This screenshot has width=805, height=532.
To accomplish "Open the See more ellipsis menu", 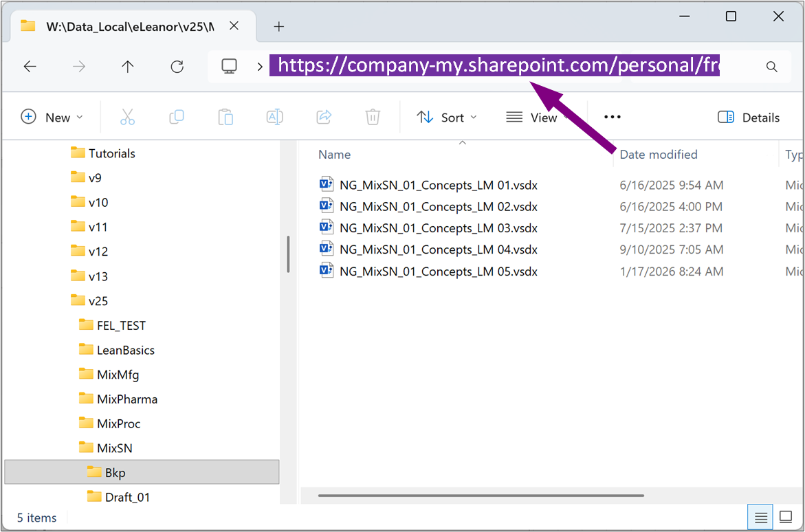I will coord(612,118).
